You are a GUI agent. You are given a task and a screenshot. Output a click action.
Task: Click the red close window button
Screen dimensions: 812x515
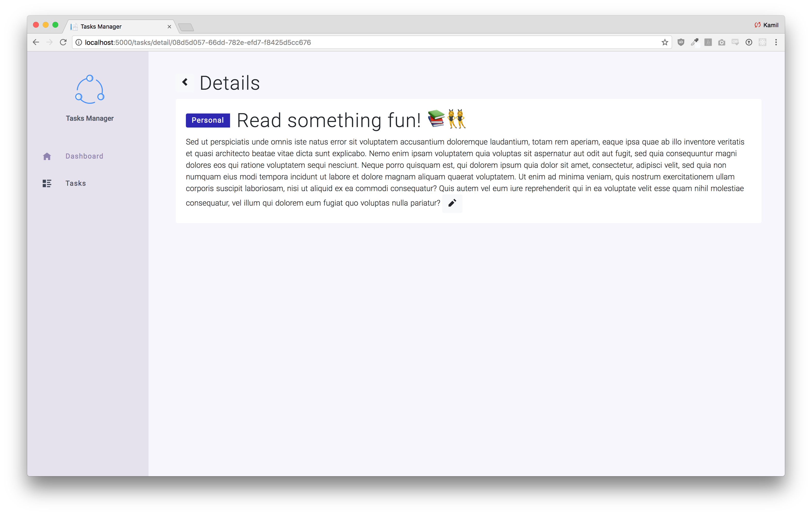click(x=36, y=25)
